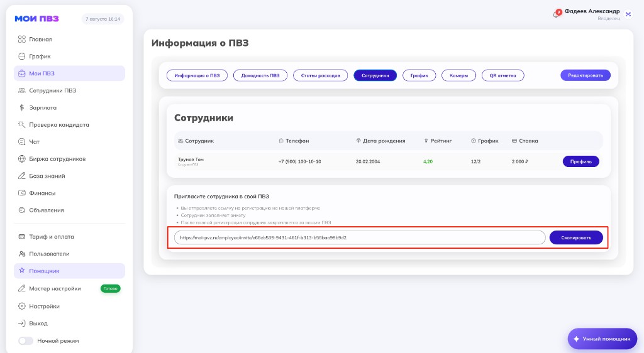Open the Статьи расходов tab
The width and height of the screenshot is (644, 353).
pos(320,75)
